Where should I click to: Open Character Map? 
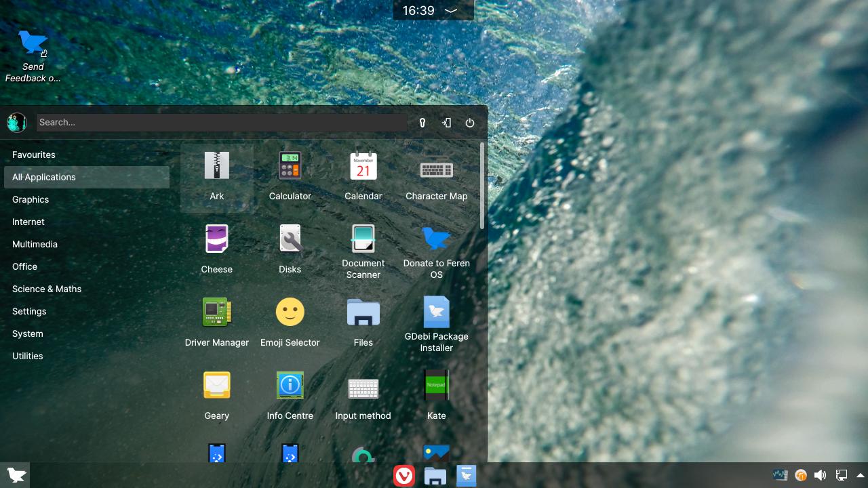[437, 178]
